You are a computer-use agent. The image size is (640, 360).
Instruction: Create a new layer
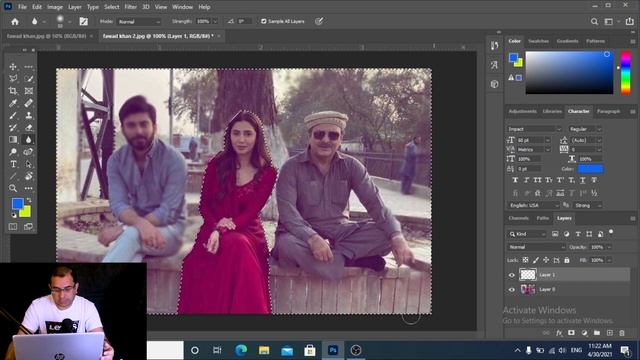pos(609,333)
